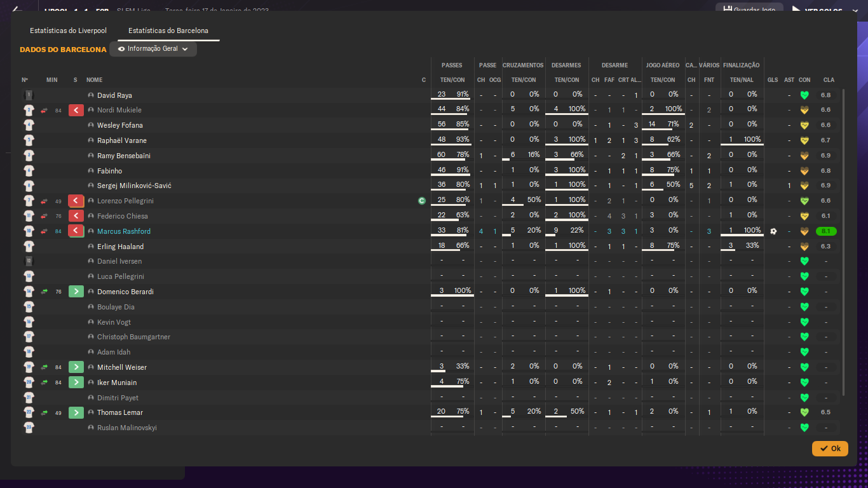The image size is (868, 488).
Task: Click the JOGO AÉREO column group header
Action: click(663, 65)
